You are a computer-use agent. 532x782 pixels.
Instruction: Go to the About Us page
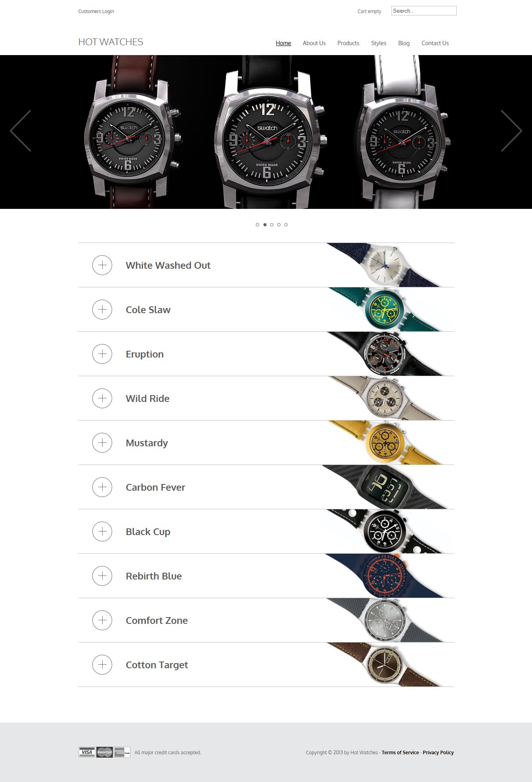[x=314, y=43]
